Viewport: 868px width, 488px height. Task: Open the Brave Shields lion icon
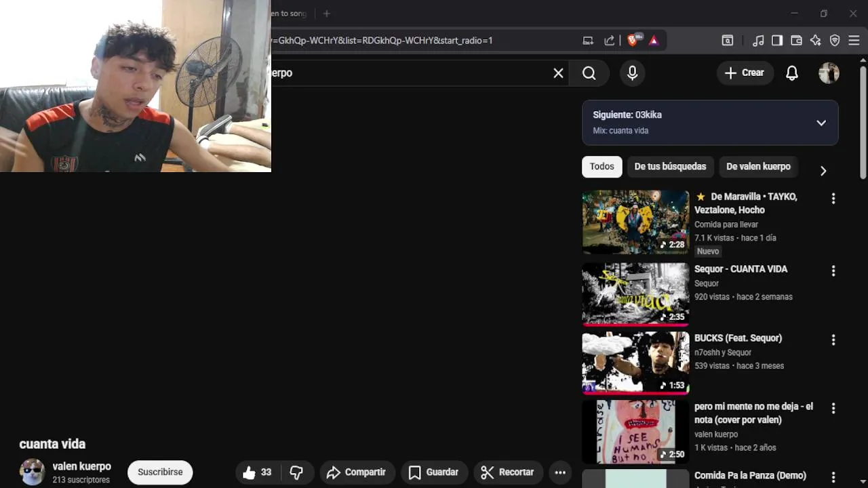[633, 41]
